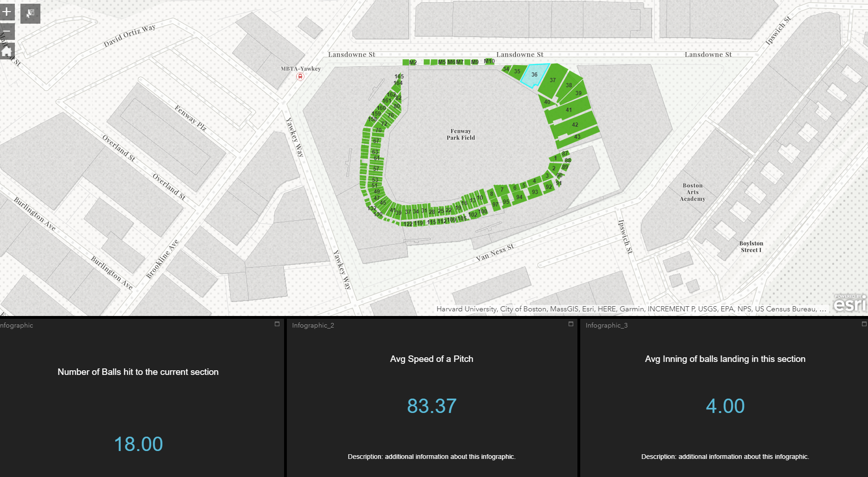The width and height of the screenshot is (868, 477).
Task: Select section 7
Action: pyautogui.click(x=502, y=190)
